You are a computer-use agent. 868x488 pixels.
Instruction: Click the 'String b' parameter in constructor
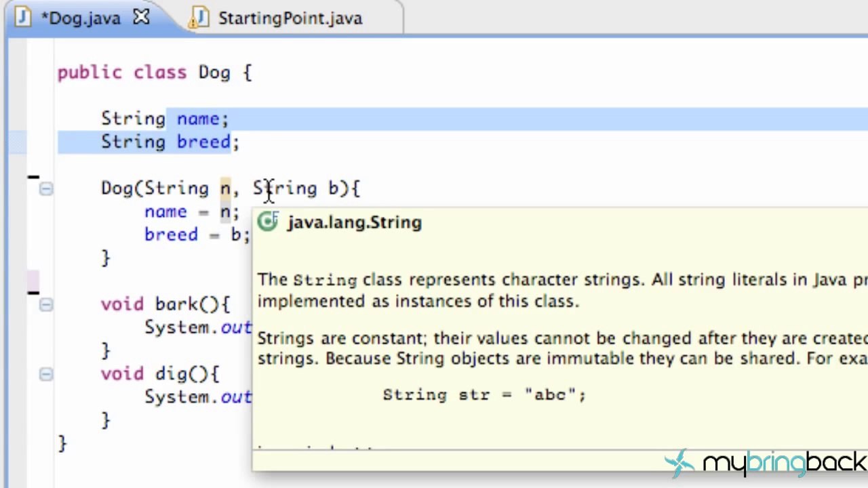point(295,188)
